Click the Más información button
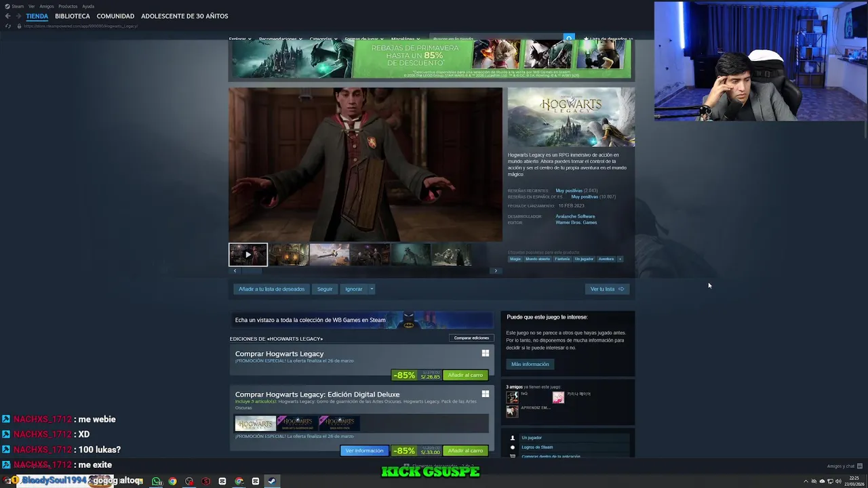Screen dimensions: 868x488 [530, 364]
